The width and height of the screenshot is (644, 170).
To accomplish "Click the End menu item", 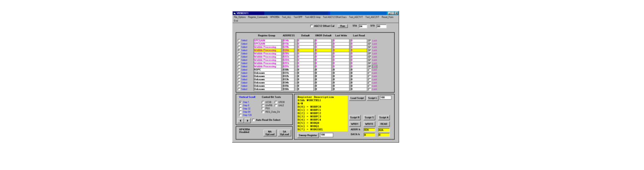I will pos(236,21).
